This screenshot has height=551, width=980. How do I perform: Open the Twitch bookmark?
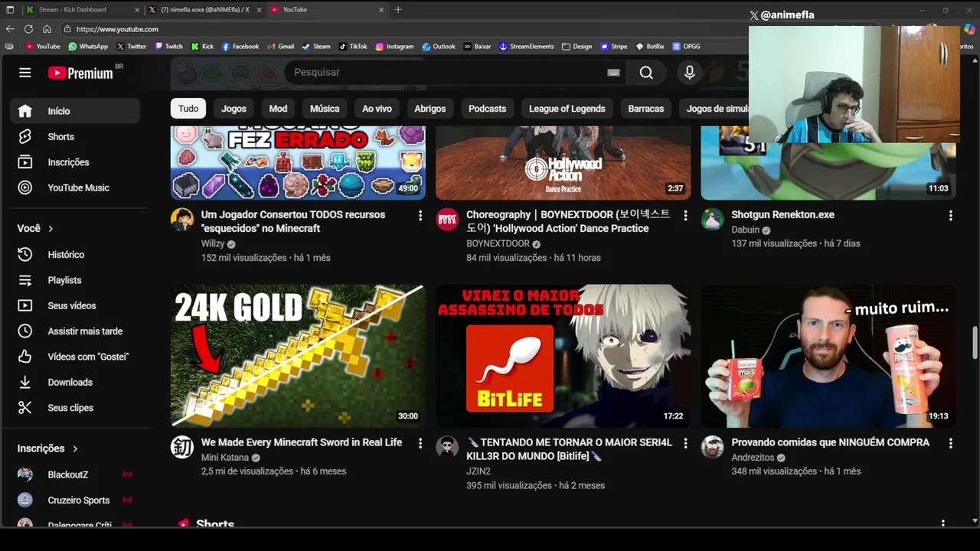coord(168,46)
